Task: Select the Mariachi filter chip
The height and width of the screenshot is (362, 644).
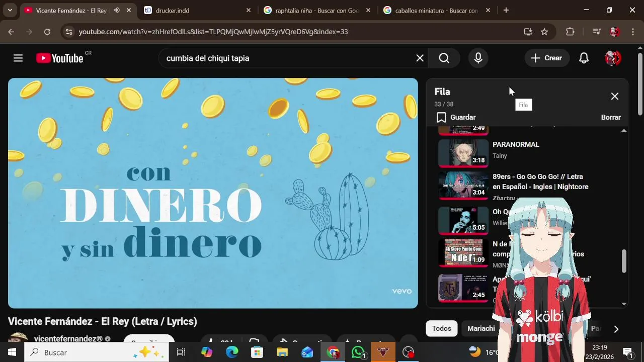Action: (481, 328)
